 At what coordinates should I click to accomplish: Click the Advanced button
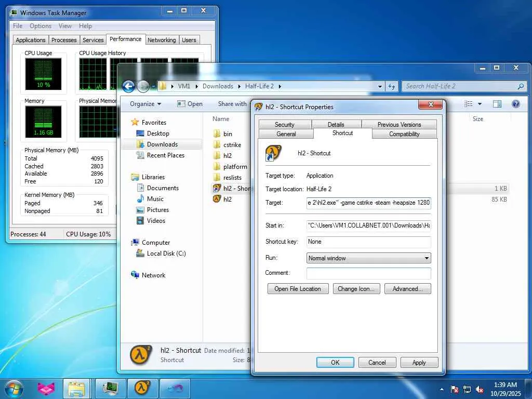click(408, 289)
